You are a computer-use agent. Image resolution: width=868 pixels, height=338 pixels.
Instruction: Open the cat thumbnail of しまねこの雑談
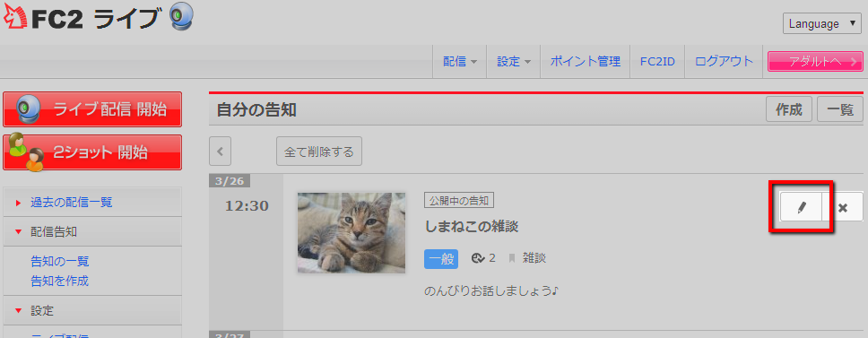352,232
